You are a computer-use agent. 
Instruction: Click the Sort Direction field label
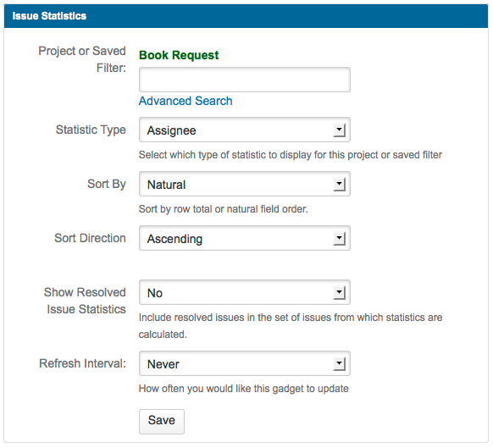pyautogui.click(x=90, y=238)
